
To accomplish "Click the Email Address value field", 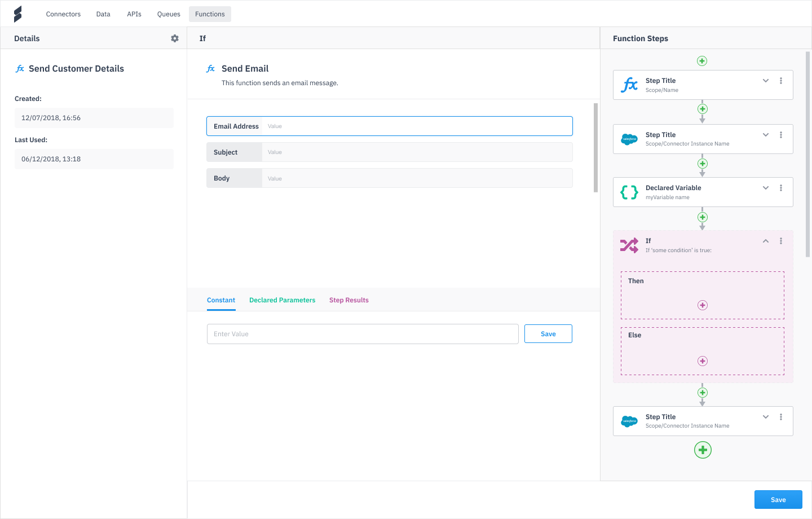I will tap(417, 126).
